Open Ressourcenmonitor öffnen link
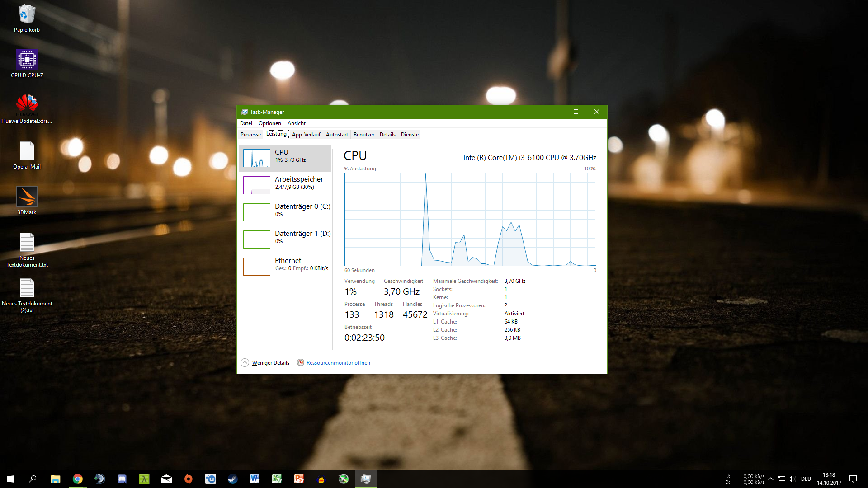This screenshot has height=488, width=868. point(338,363)
